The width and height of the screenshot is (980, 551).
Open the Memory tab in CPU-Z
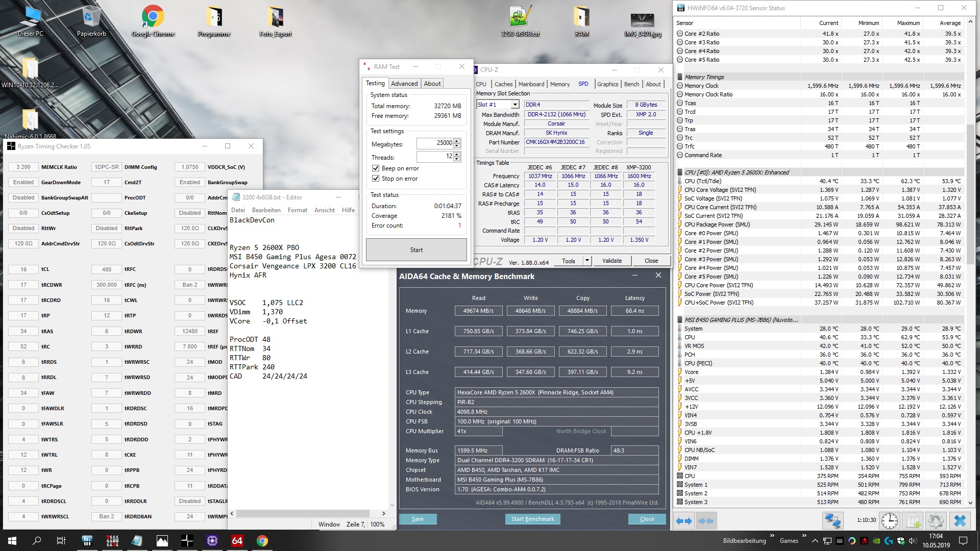tap(559, 84)
